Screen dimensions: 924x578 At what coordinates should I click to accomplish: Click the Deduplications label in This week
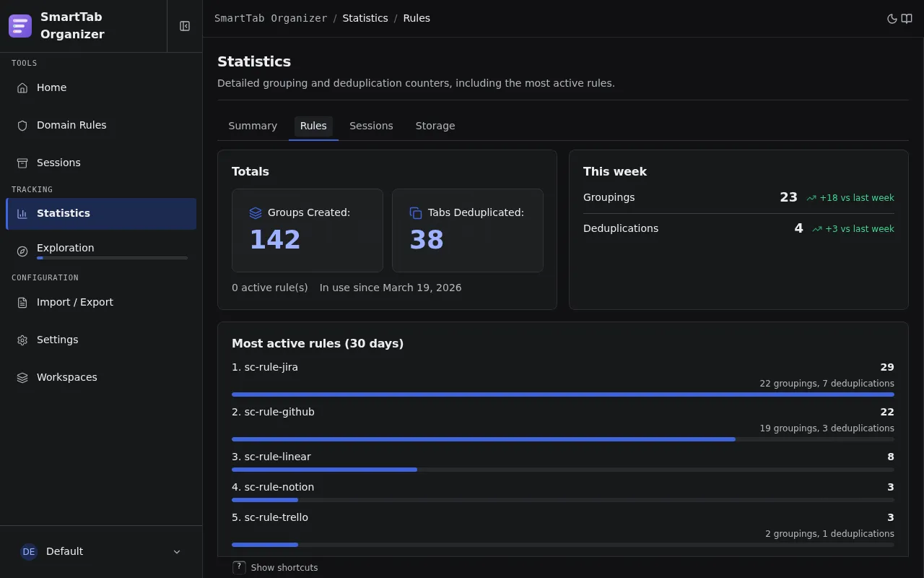pos(621,228)
